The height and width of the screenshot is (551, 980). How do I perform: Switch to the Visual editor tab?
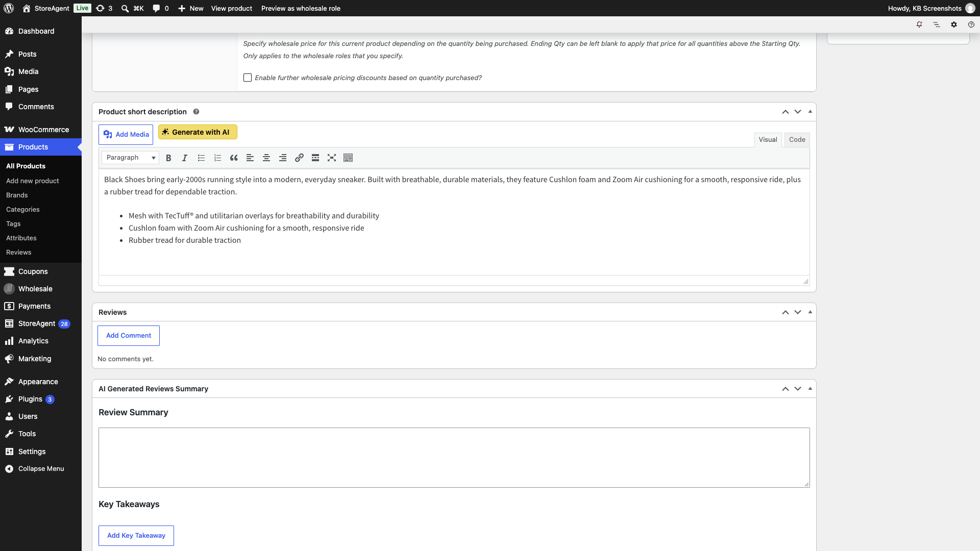point(768,140)
